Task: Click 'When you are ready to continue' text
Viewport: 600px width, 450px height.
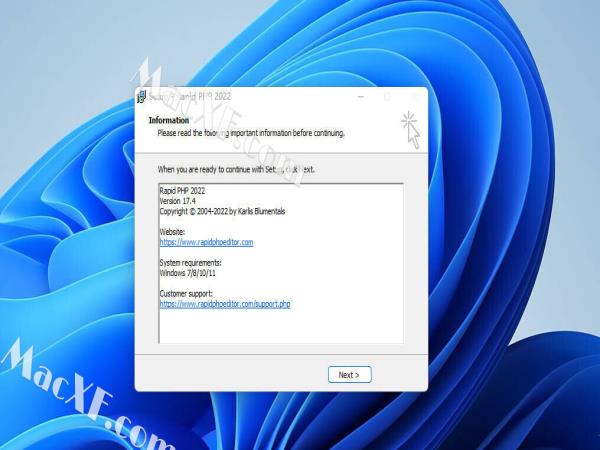Action: click(236, 170)
